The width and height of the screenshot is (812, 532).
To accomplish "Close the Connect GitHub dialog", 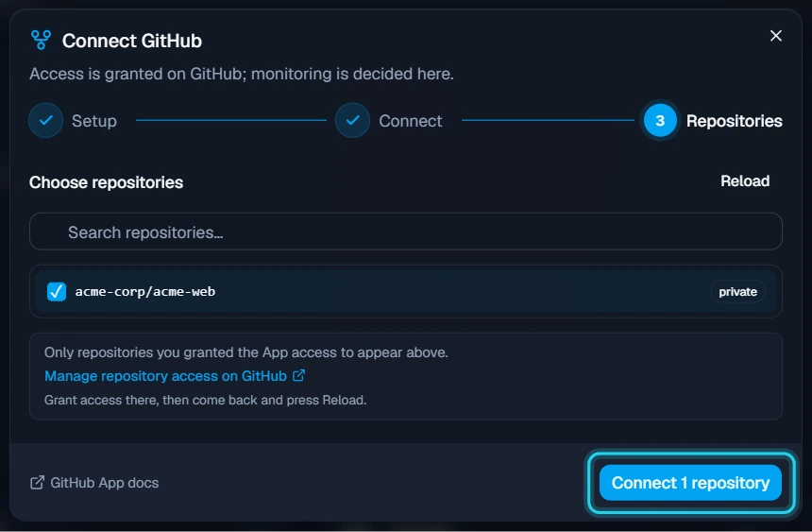I will 775,36.
